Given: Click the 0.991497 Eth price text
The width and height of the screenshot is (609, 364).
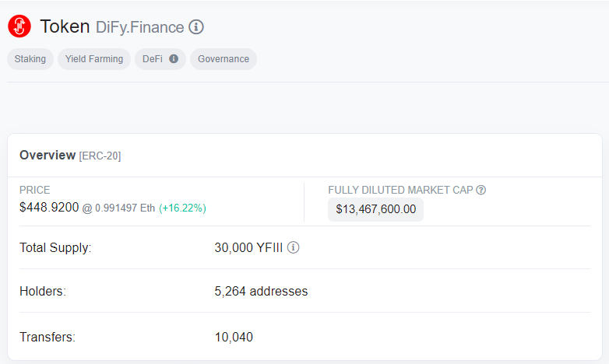Looking at the screenshot, I should pyautogui.click(x=125, y=208).
